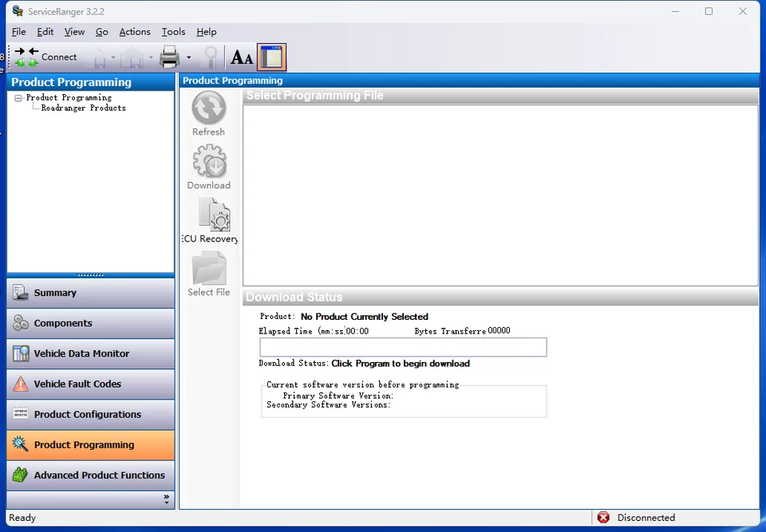766x532 pixels.
Task: Click the AA font size icon
Action: [242, 57]
